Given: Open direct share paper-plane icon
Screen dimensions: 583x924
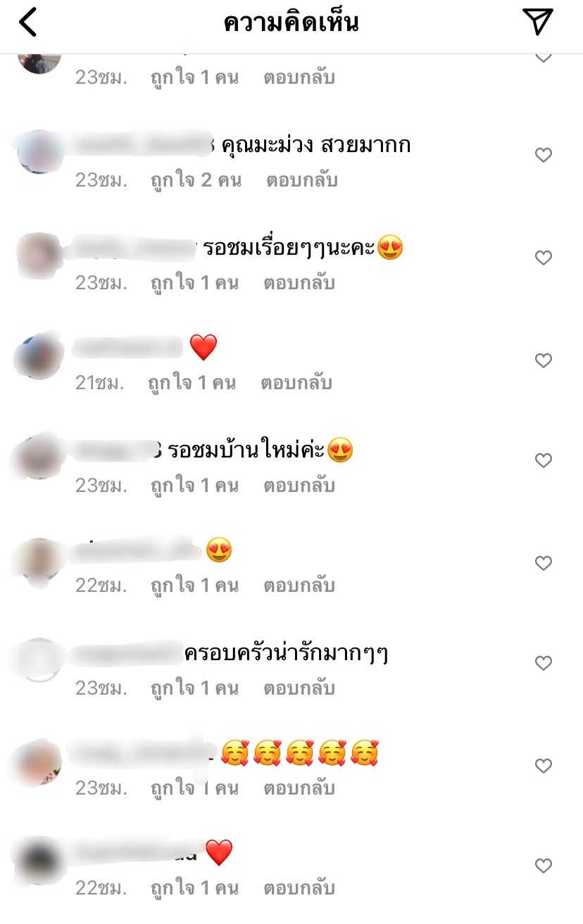Looking at the screenshot, I should 539,22.
